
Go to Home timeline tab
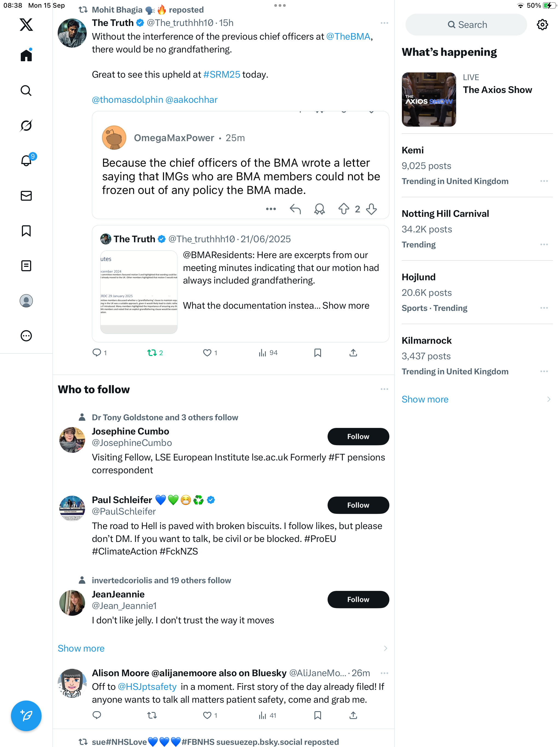[x=26, y=55]
